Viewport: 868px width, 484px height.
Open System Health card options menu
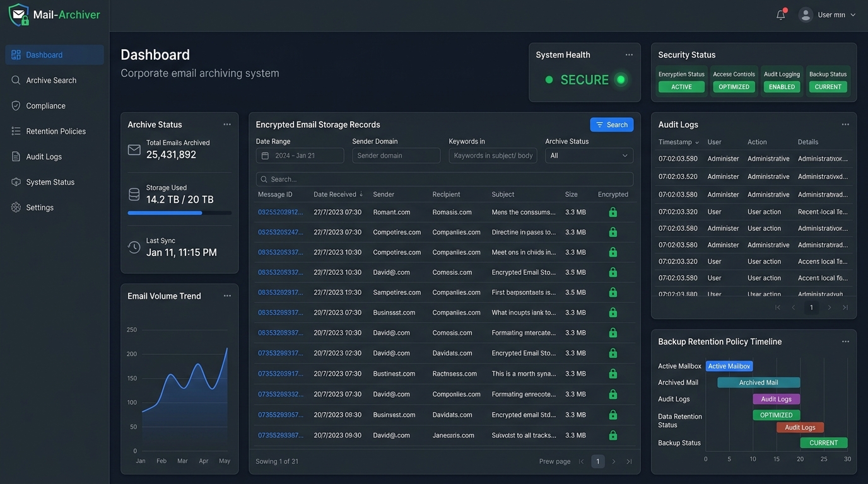coord(629,55)
